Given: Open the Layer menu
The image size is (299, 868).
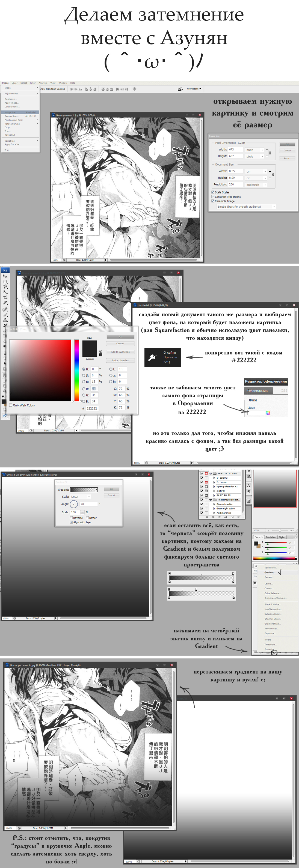Looking at the screenshot, I should pos(14,83).
